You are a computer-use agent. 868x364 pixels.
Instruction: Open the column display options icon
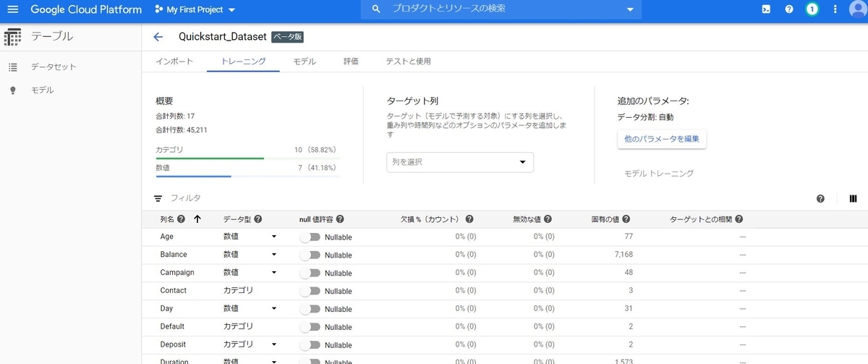pos(853,198)
